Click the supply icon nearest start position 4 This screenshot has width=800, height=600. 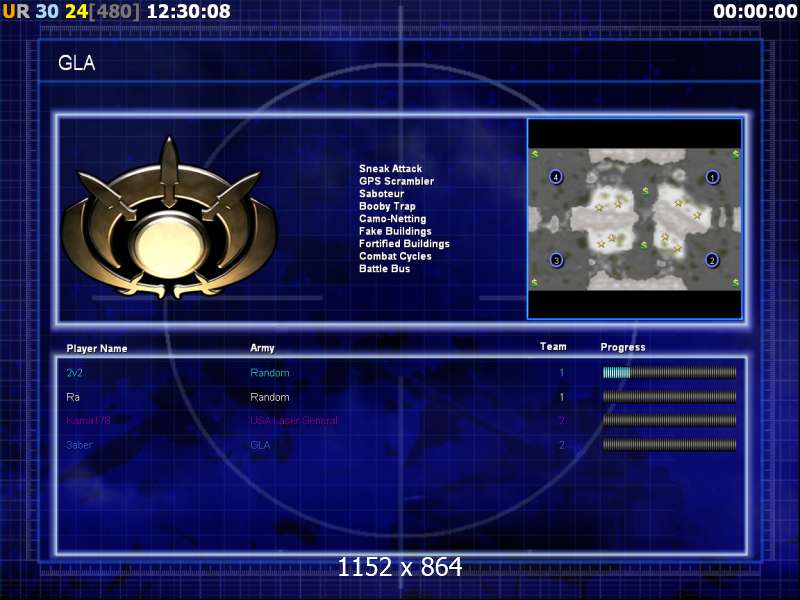click(x=535, y=154)
